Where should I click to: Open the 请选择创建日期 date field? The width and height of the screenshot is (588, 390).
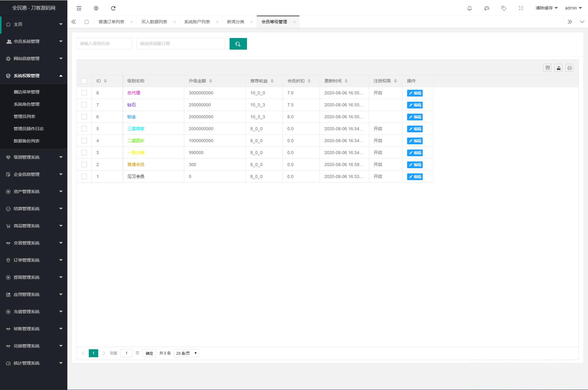181,44
